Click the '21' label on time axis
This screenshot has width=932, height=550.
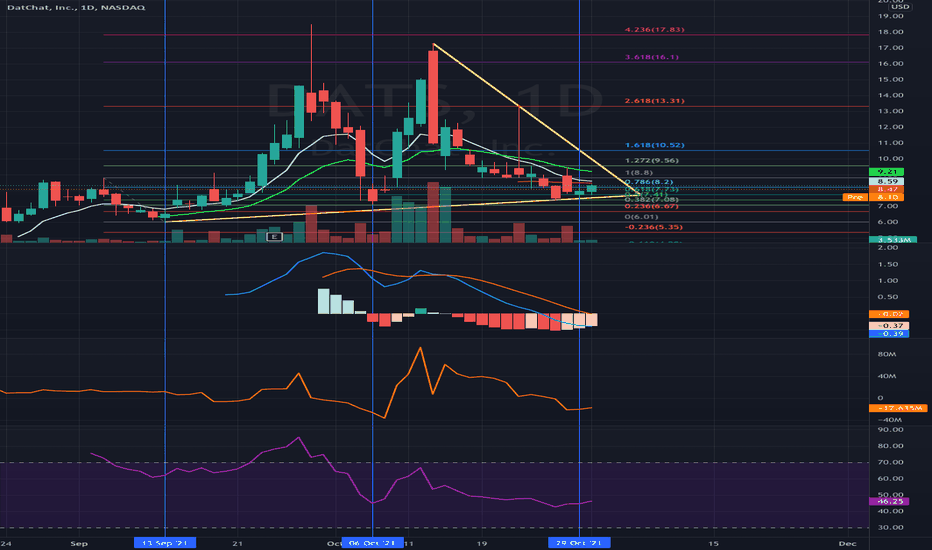coord(238,543)
